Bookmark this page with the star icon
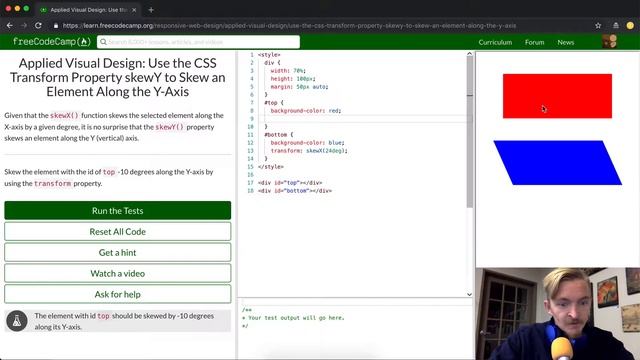Screen dimensions: 640x360 598,26
